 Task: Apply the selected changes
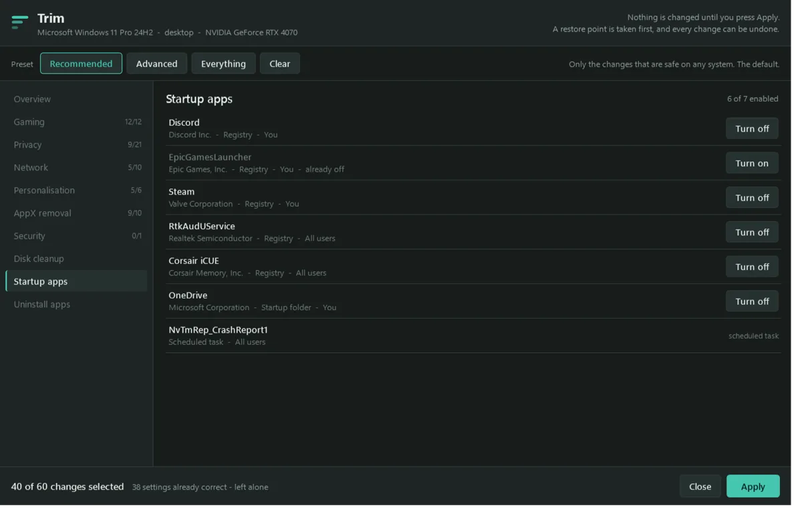(x=753, y=487)
